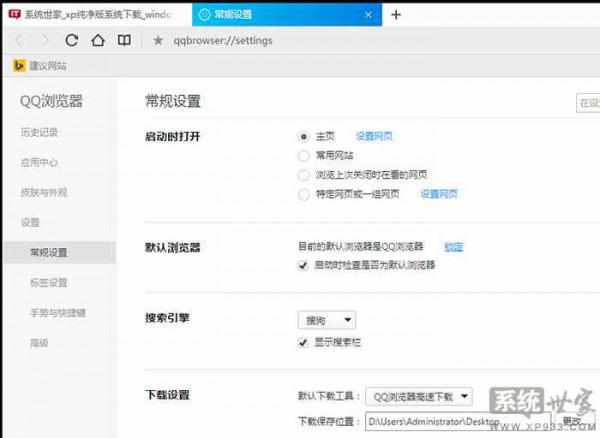Click the QQ浏览器 sidebar title
600x438 pixels.
pos(51,101)
